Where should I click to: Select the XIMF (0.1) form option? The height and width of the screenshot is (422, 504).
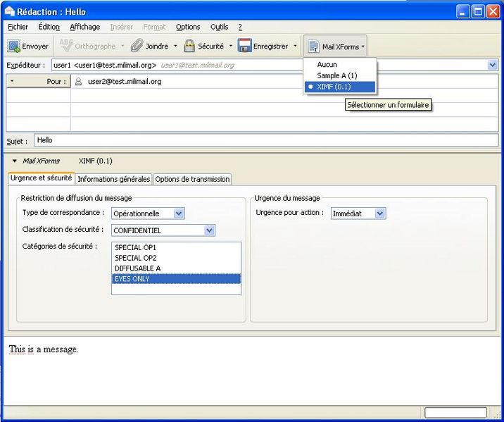pos(340,87)
